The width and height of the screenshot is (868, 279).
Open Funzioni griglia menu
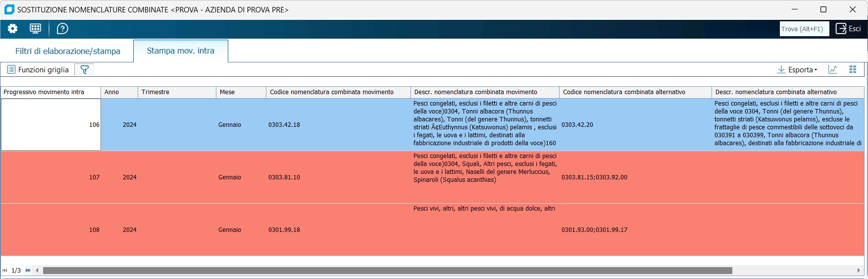[38, 70]
